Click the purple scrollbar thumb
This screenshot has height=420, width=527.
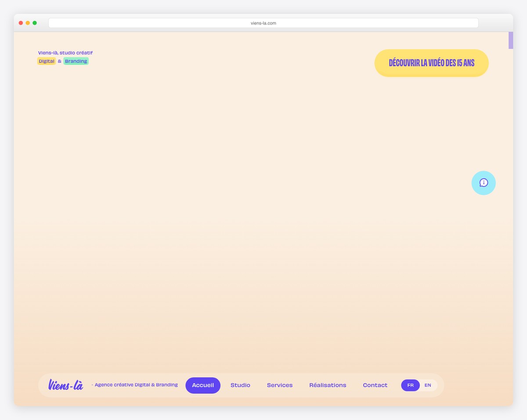coord(511,40)
